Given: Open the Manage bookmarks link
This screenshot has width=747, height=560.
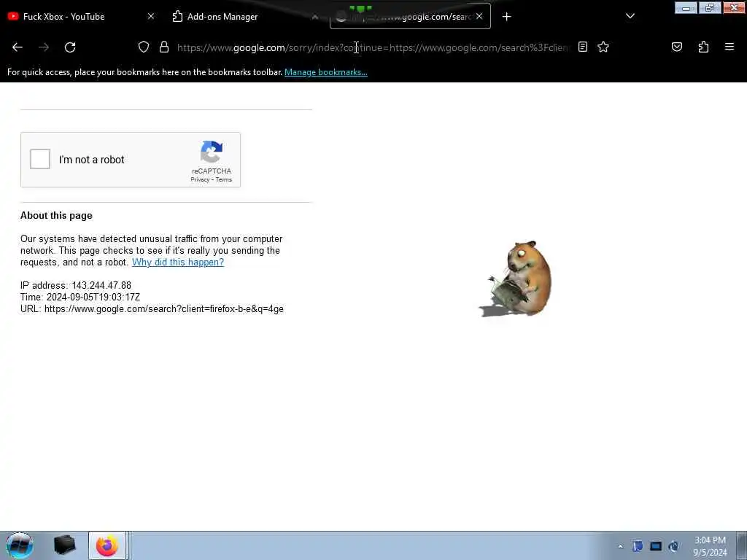Looking at the screenshot, I should [326, 72].
